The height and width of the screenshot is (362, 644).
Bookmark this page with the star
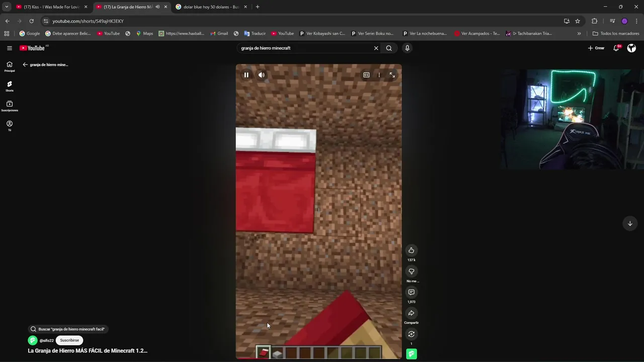[x=578, y=21]
